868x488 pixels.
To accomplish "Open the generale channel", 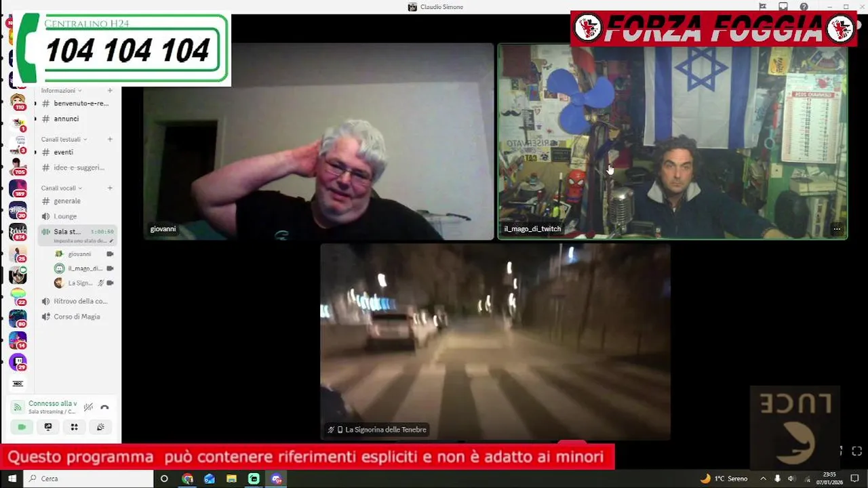I will click(x=78, y=201).
